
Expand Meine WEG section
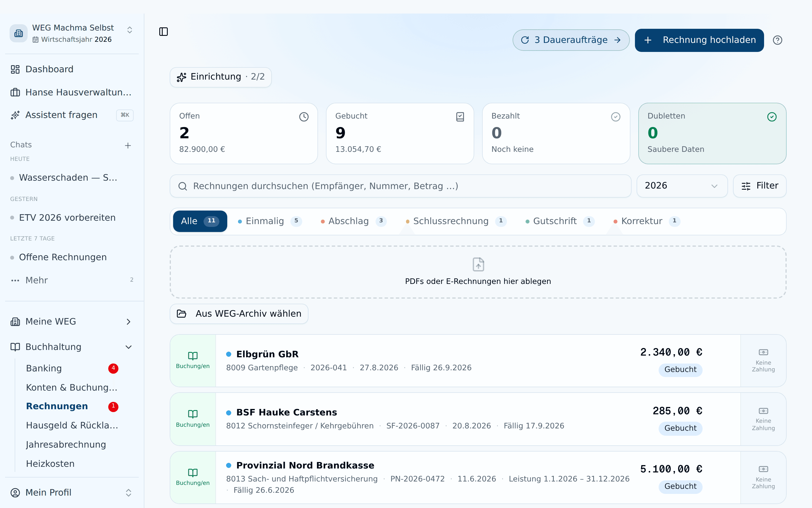click(72, 321)
